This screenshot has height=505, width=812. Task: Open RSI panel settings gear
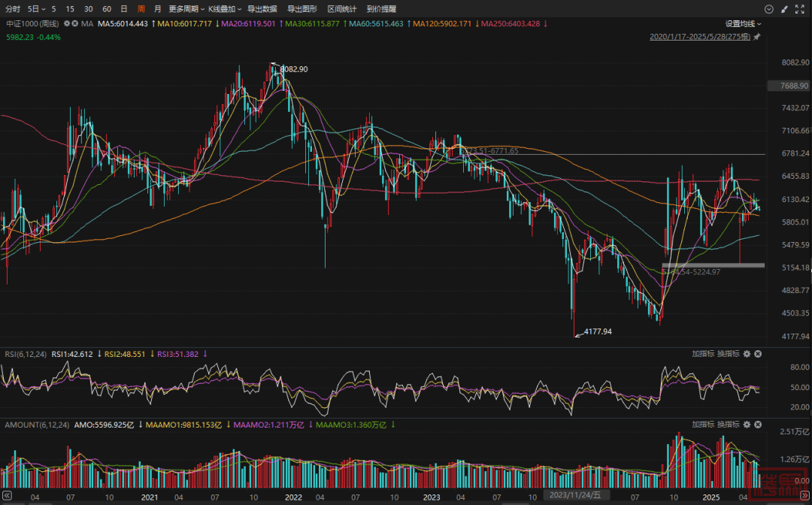pos(747,354)
